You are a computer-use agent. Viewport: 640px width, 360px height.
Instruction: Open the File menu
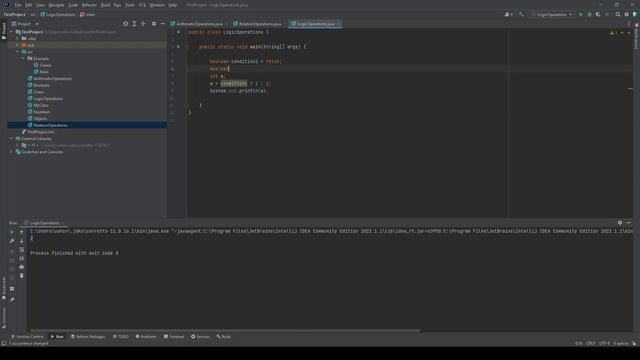[18, 5]
